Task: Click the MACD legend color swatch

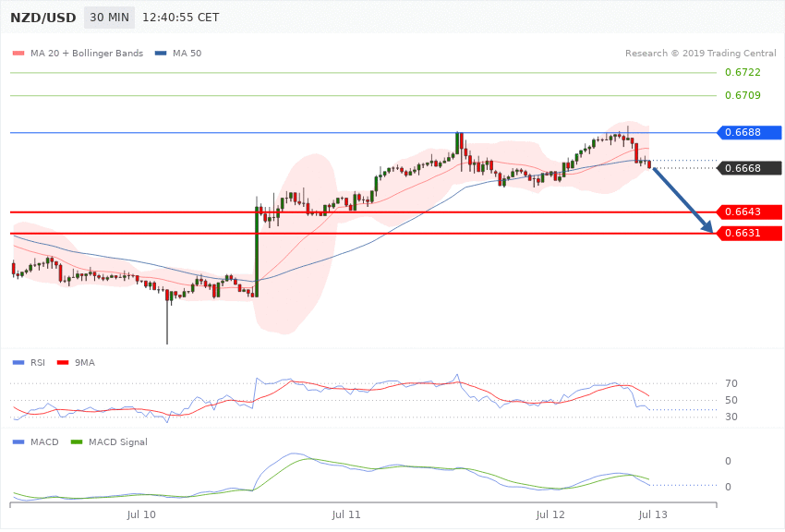Action: tap(18, 441)
